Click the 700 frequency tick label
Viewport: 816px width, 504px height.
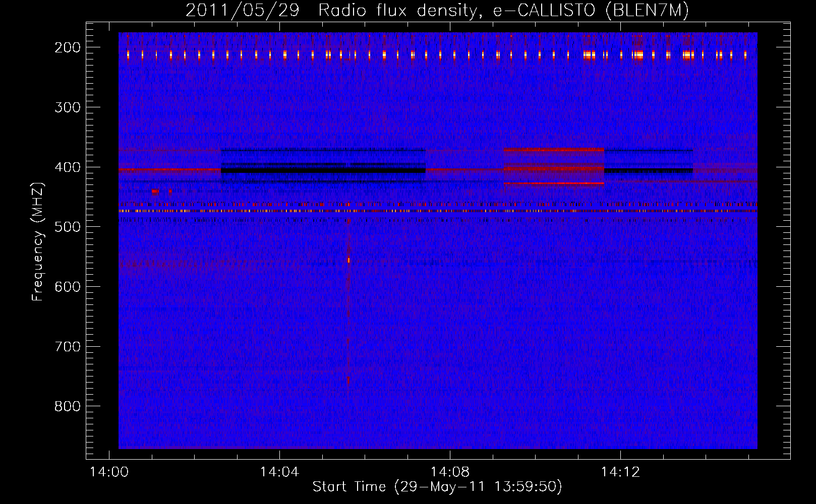(67, 346)
